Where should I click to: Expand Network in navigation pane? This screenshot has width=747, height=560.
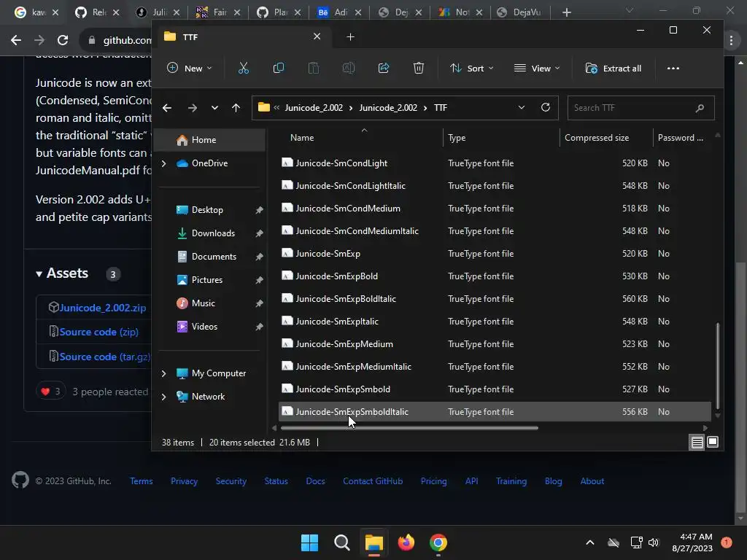[163, 397]
